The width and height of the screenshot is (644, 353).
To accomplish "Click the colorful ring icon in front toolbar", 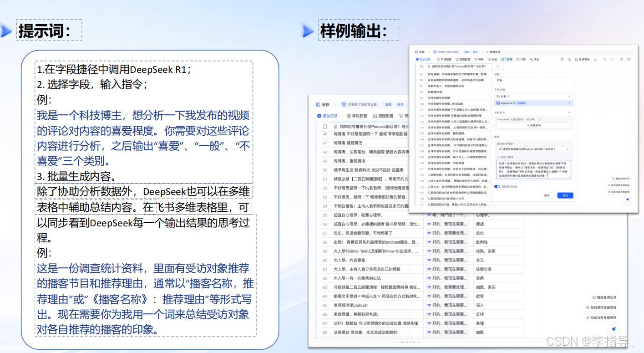I will 562,59.
